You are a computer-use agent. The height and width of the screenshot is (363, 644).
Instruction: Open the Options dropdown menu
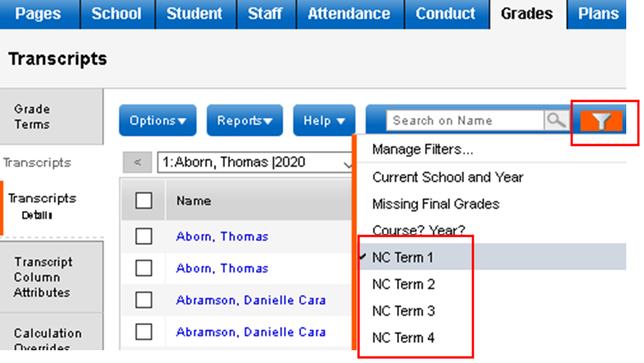point(158,121)
